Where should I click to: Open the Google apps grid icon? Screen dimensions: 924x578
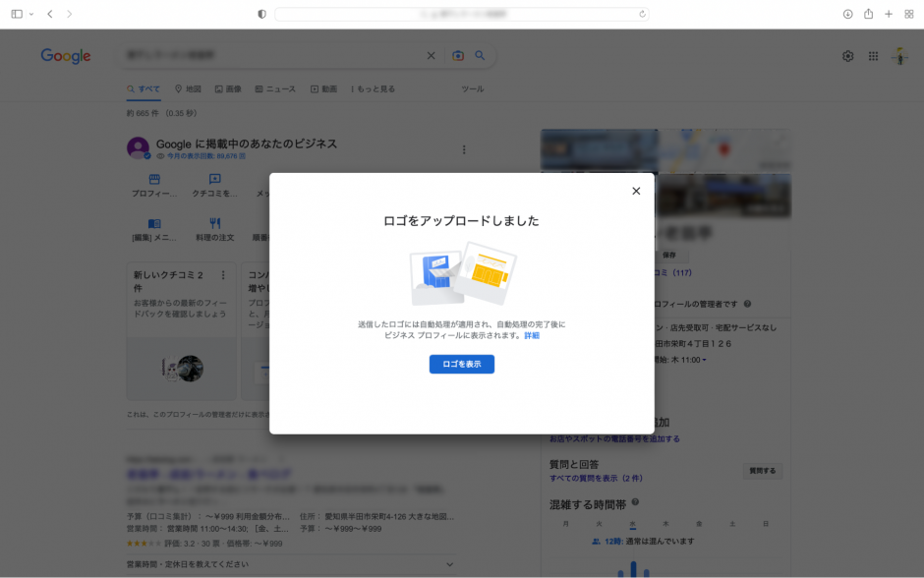[x=872, y=56]
